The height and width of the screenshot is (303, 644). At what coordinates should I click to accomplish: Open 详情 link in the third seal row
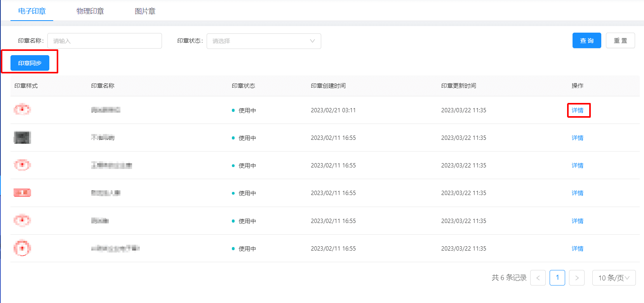pyautogui.click(x=578, y=165)
